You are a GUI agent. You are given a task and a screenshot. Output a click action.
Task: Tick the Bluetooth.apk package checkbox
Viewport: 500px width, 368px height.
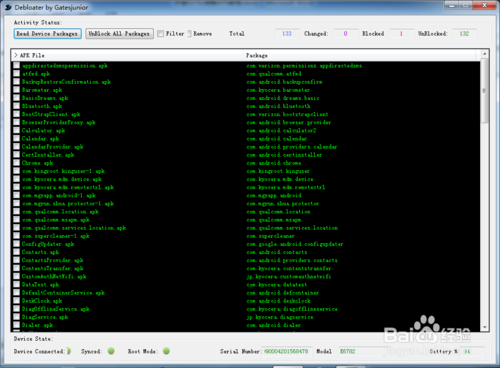(x=16, y=106)
